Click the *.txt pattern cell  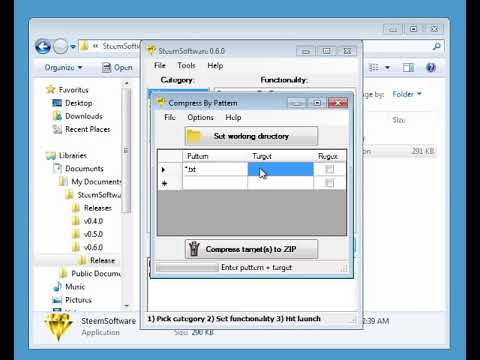tap(215, 169)
